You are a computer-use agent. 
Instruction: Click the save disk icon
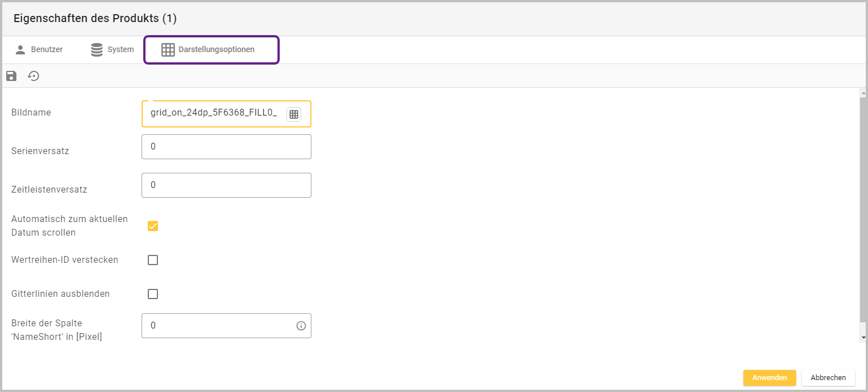coord(11,76)
